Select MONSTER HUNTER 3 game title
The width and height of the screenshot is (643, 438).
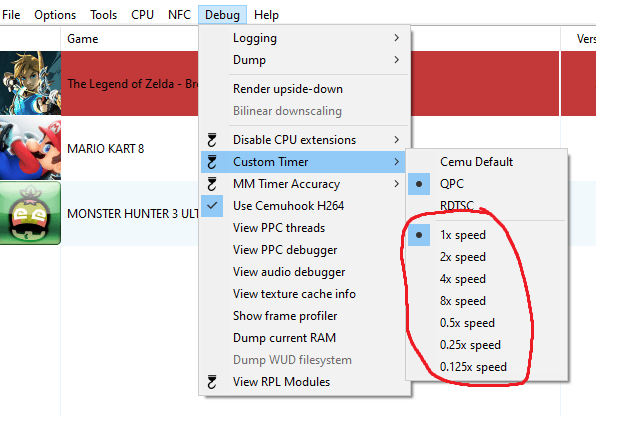(x=133, y=214)
